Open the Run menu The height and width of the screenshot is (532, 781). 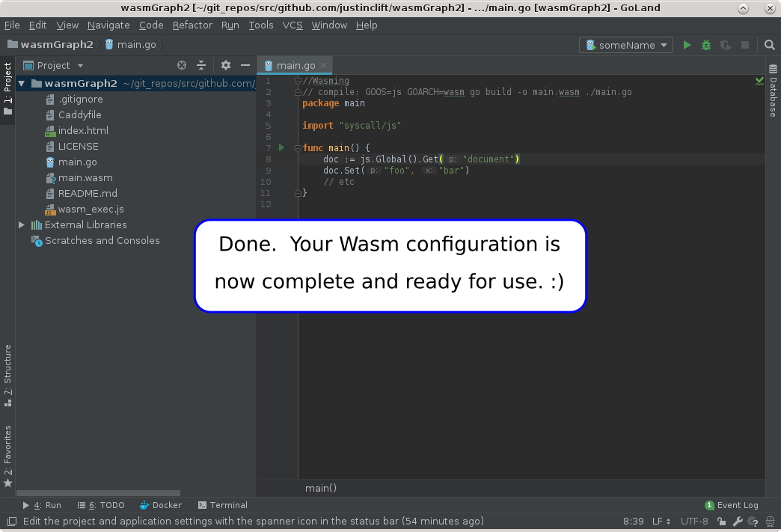230,25
